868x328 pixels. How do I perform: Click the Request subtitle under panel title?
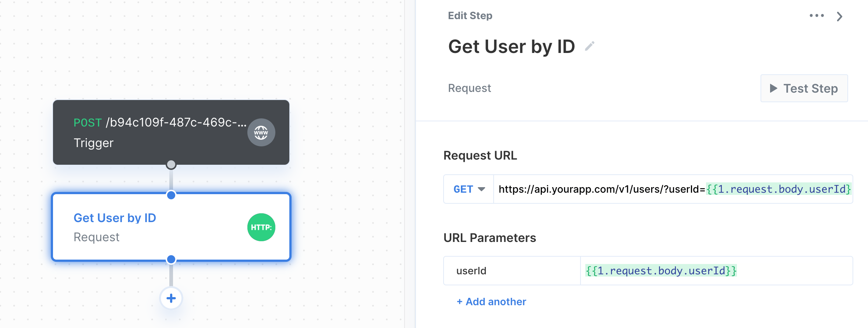pos(469,88)
